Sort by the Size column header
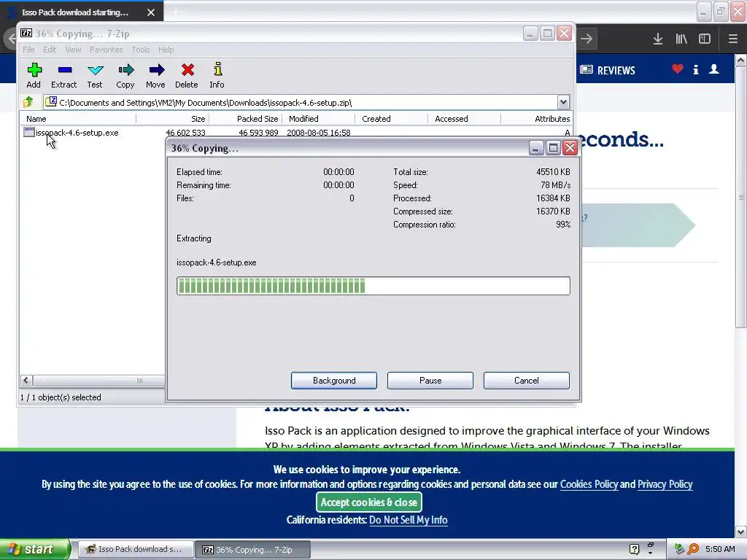Screen dimensions: 747x560 [x=172, y=119]
